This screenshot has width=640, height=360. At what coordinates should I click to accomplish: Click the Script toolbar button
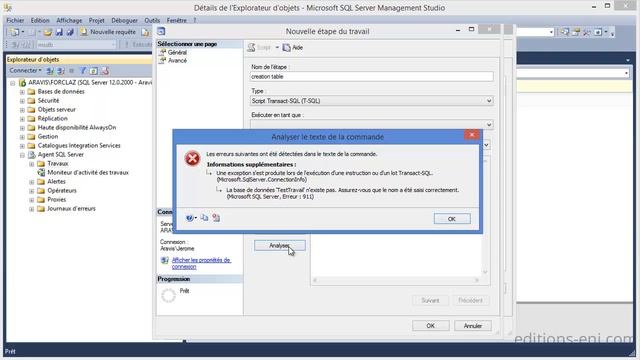[x=260, y=48]
